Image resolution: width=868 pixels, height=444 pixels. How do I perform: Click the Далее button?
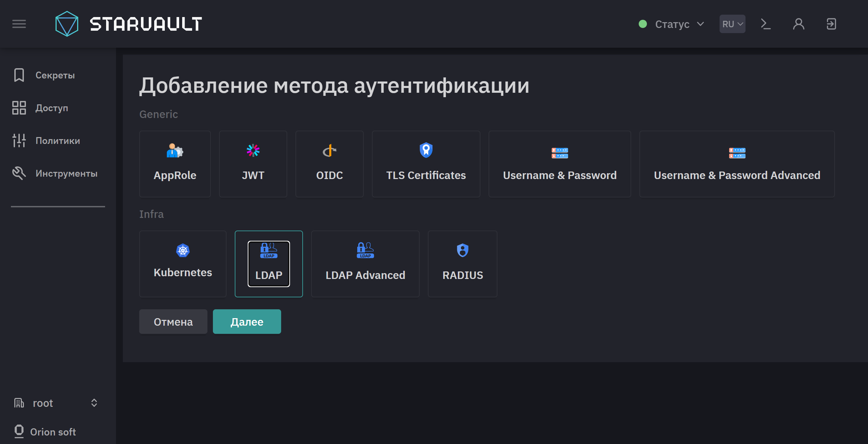247,322
